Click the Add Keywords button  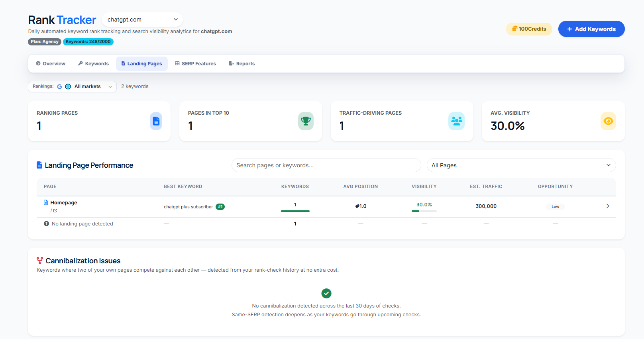pos(591,29)
